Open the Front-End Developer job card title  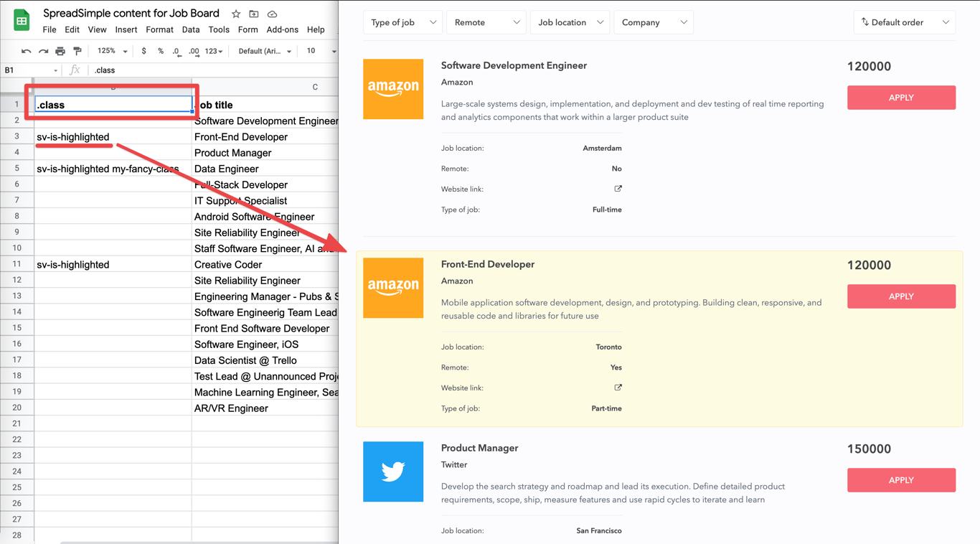tap(488, 264)
